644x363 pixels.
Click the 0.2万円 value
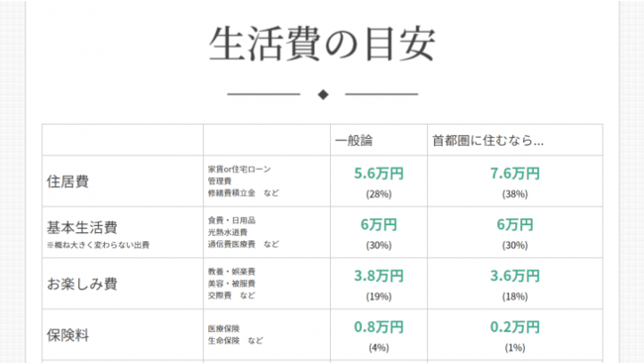(514, 327)
